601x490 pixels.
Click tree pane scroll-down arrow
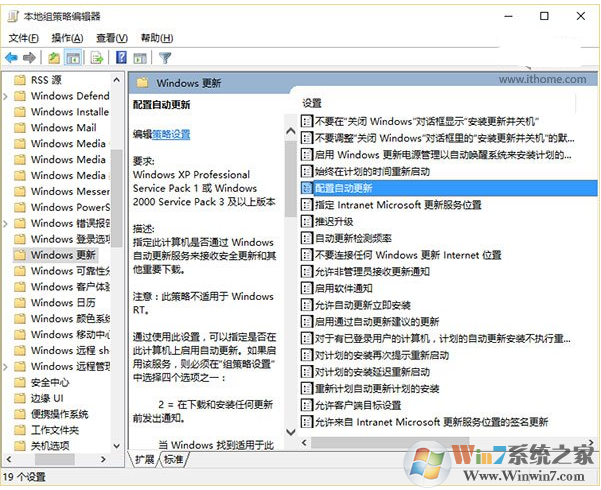tap(117, 446)
